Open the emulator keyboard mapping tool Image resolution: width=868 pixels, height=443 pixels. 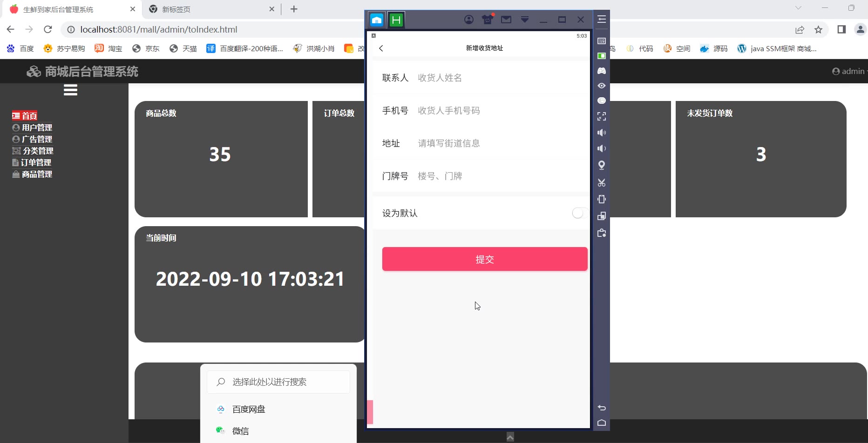pyautogui.click(x=602, y=41)
